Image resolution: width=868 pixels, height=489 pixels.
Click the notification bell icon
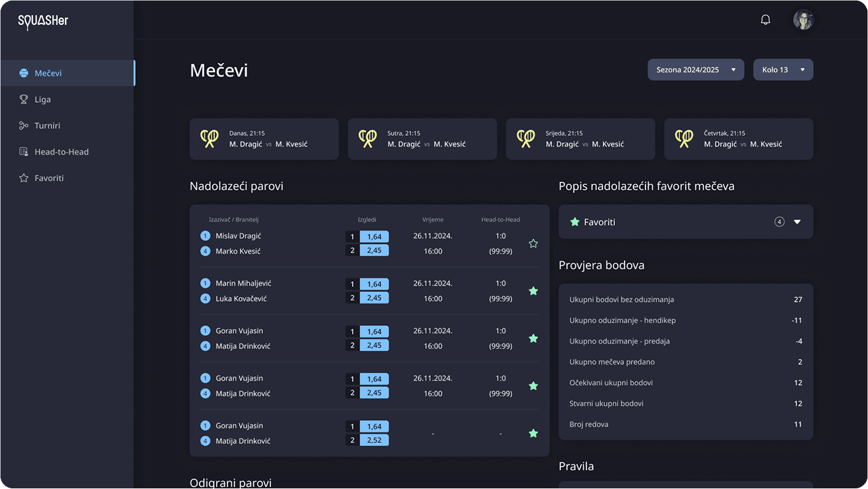765,19
